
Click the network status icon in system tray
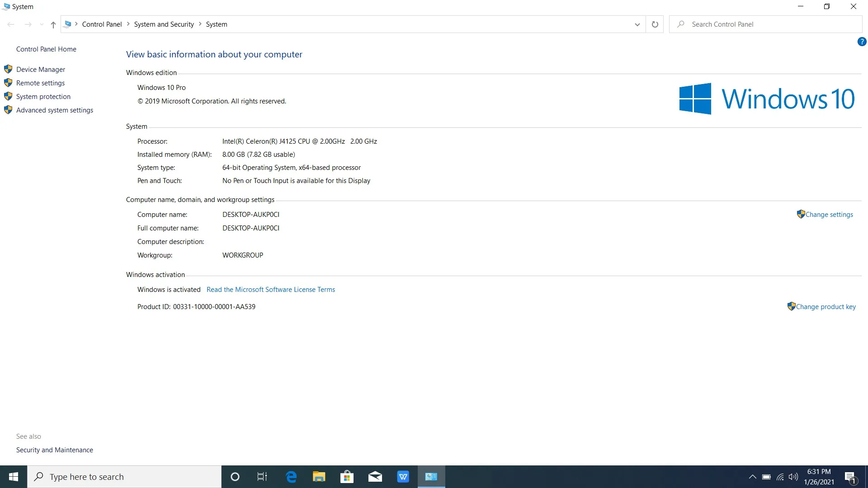tap(779, 476)
